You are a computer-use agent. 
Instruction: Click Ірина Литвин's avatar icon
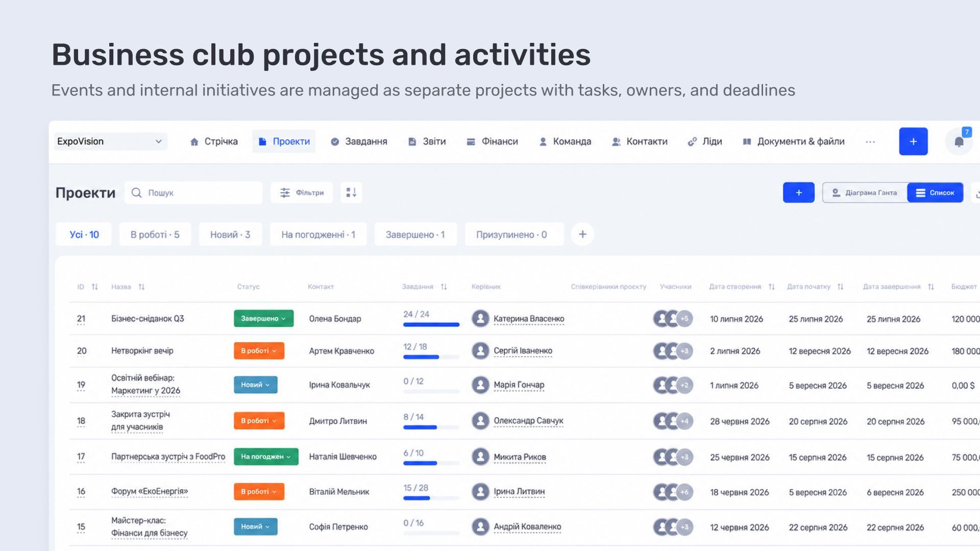480,491
